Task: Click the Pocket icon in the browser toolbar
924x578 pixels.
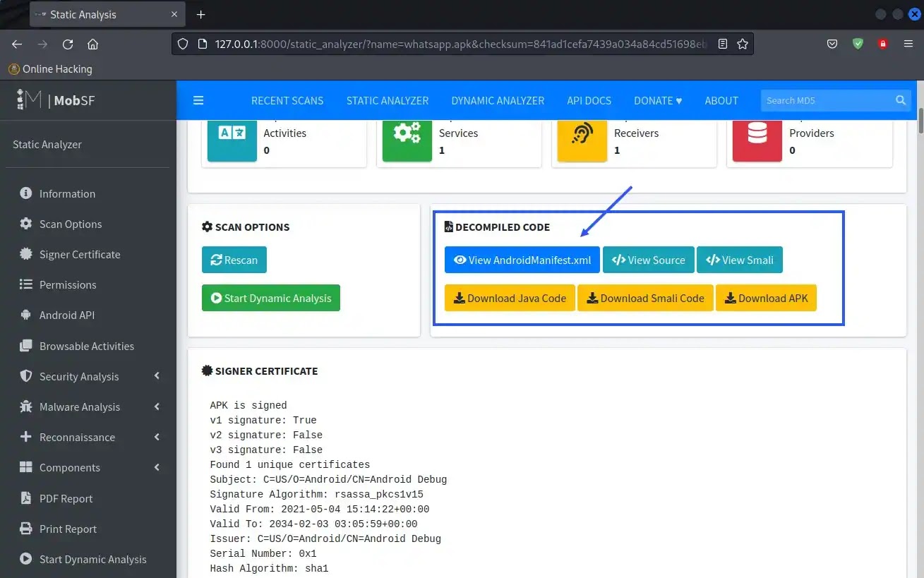Action: click(x=833, y=44)
